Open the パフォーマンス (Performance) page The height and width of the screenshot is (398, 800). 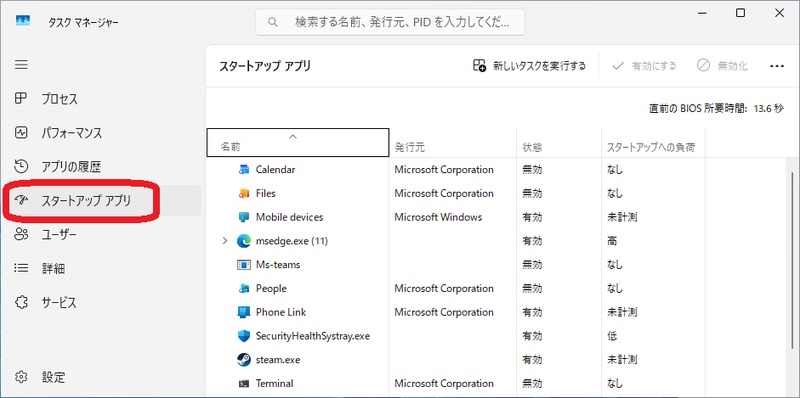[x=102, y=133]
